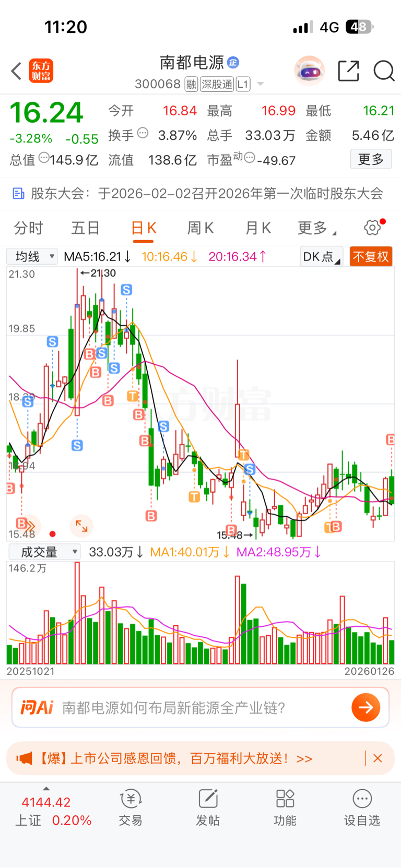Switch to 五日 tab
The height and width of the screenshot is (868, 401).
click(x=86, y=228)
